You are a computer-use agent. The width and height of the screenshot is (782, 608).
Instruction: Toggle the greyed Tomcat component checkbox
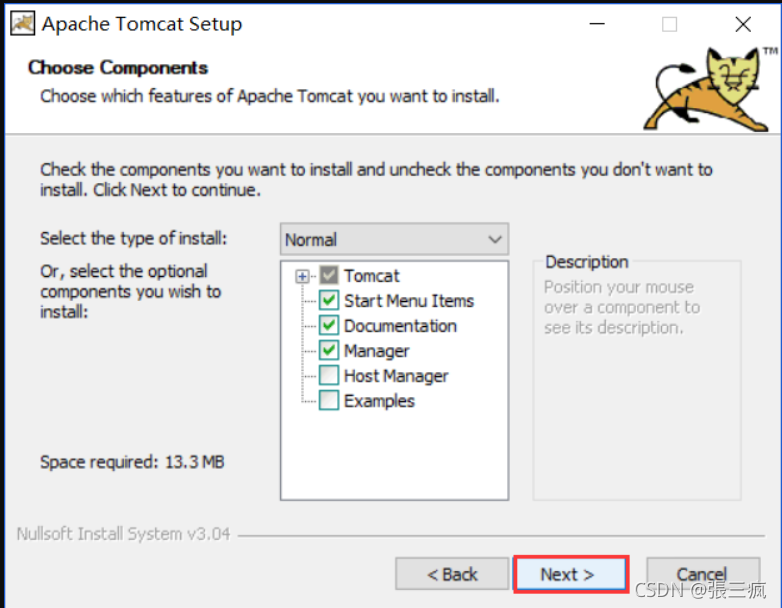click(x=329, y=275)
